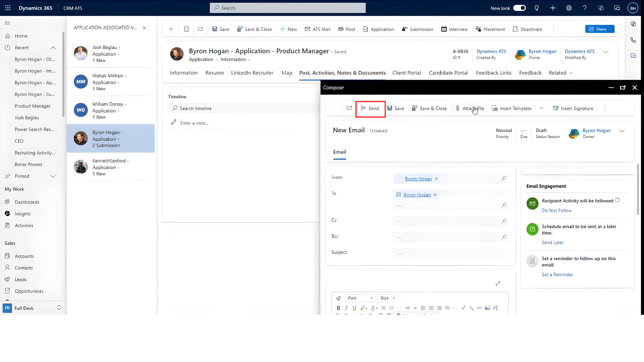Screen dimensions: 644x362
Task: Toggle Bold formatting in the editor
Action: tap(338, 308)
